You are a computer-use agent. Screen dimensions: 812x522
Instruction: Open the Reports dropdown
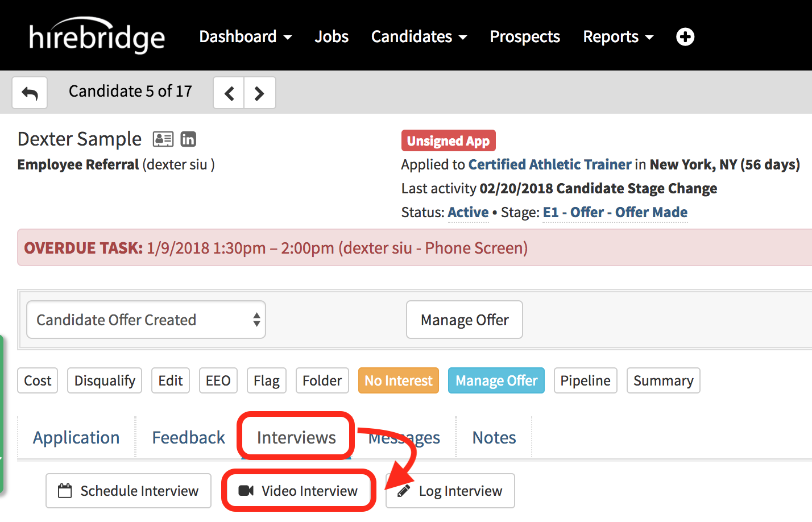coord(618,36)
